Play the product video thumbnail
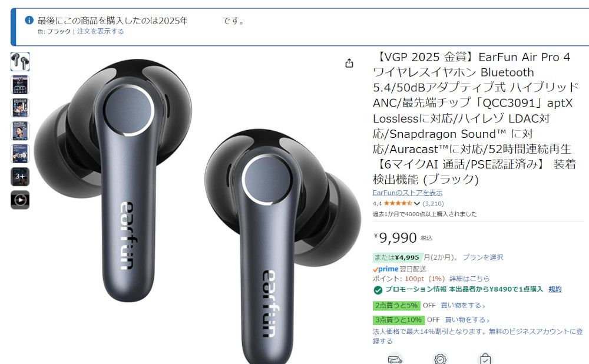The image size is (589, 364). pos(20,200)
